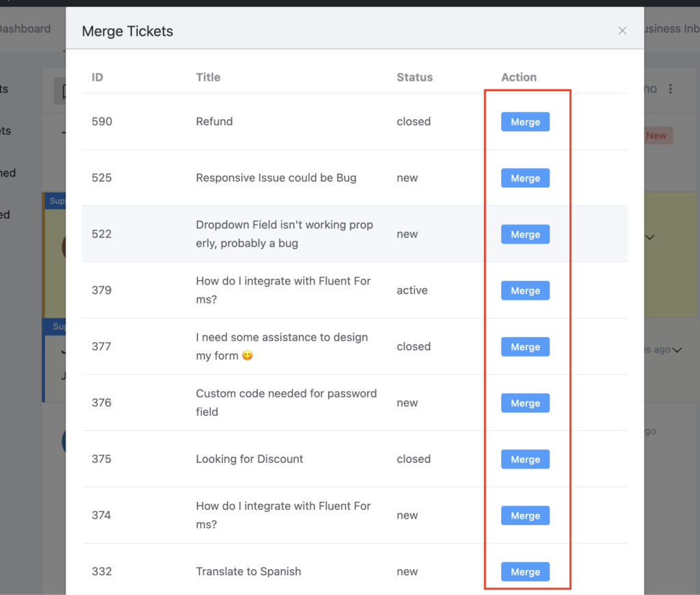This screenshot has width=700, height=595.
Task: Select ticket ID 590
Action: pyautogui.click(x=102, y=122)
